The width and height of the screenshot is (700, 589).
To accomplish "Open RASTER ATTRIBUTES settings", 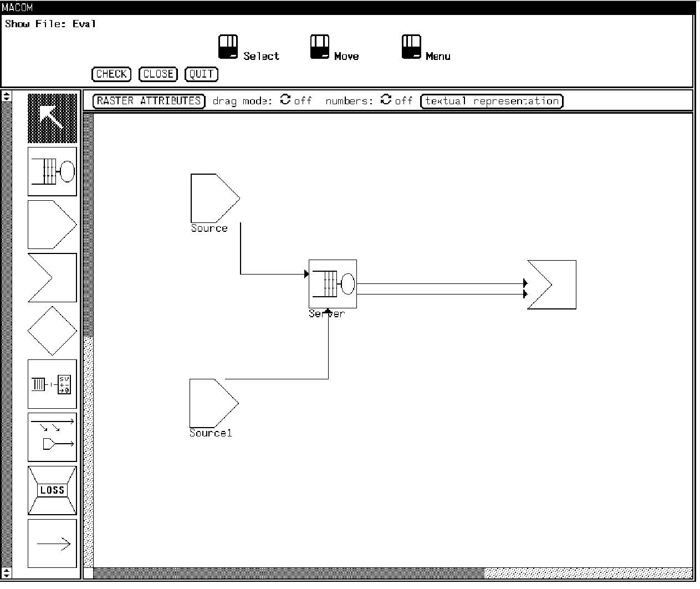I will 149,101.
